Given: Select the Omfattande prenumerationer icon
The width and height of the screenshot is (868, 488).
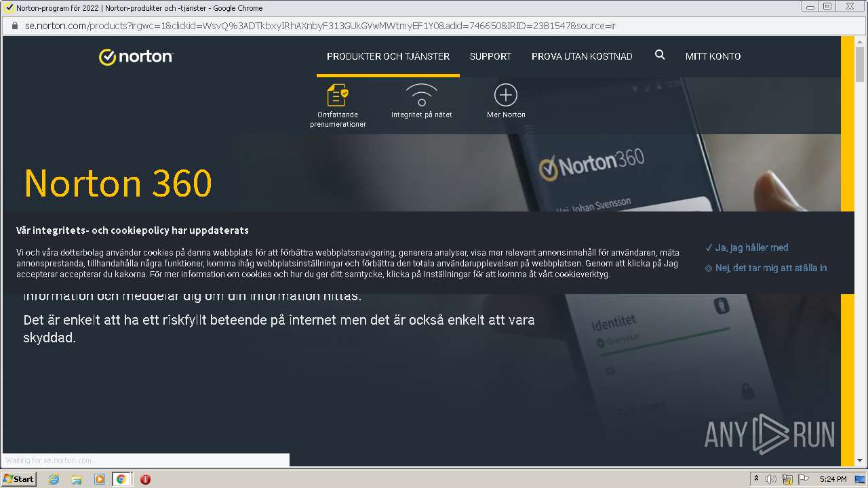Looking at the screenshot, I should point(338,95).
